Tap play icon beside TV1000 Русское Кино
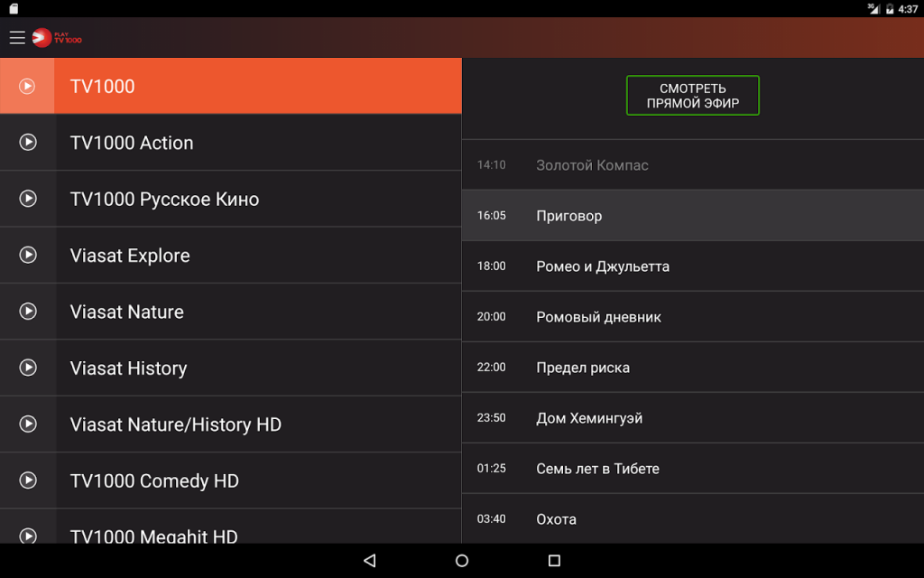Image resolution: width=924 pixels, height=578 pixels. click(x=28, y=198)
